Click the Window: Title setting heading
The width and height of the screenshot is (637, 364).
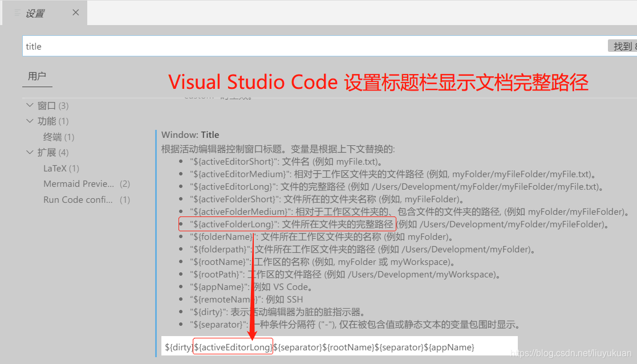[190, 135]
